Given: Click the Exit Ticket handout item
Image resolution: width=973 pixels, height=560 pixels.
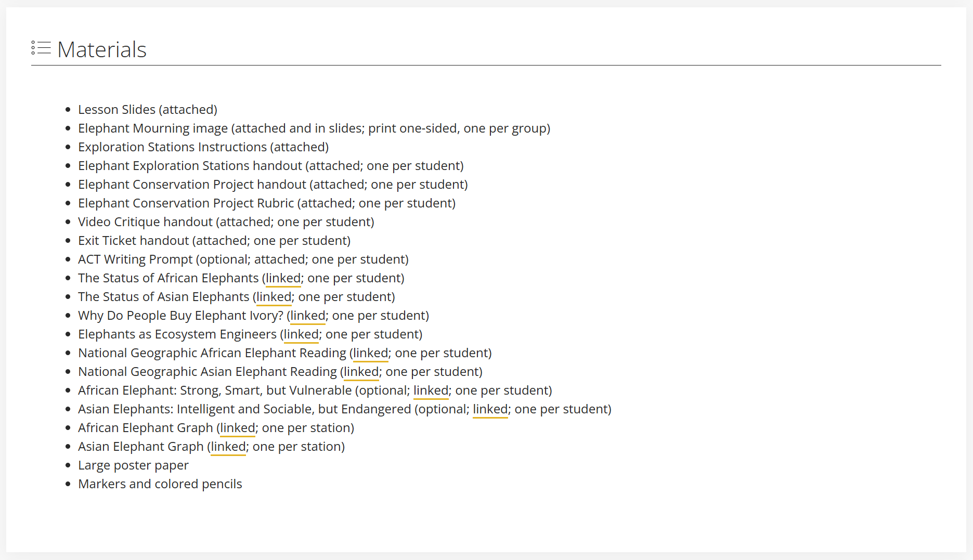Looking at the screenshot, I should [214, 241].
